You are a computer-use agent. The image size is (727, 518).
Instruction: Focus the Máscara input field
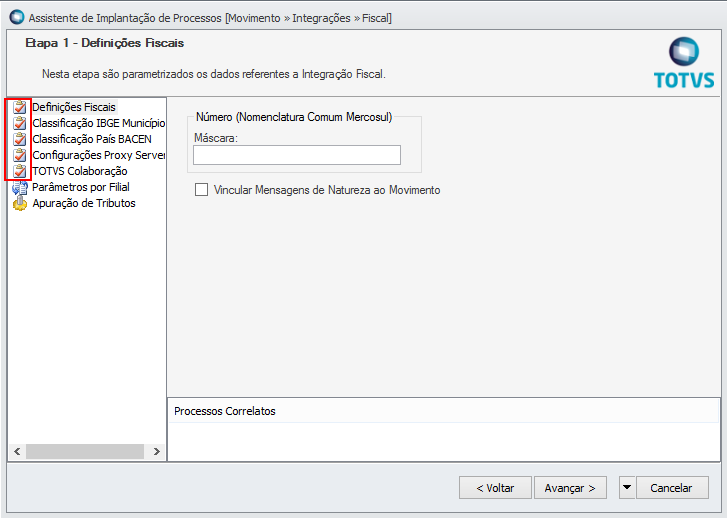[x=297, y=155]
